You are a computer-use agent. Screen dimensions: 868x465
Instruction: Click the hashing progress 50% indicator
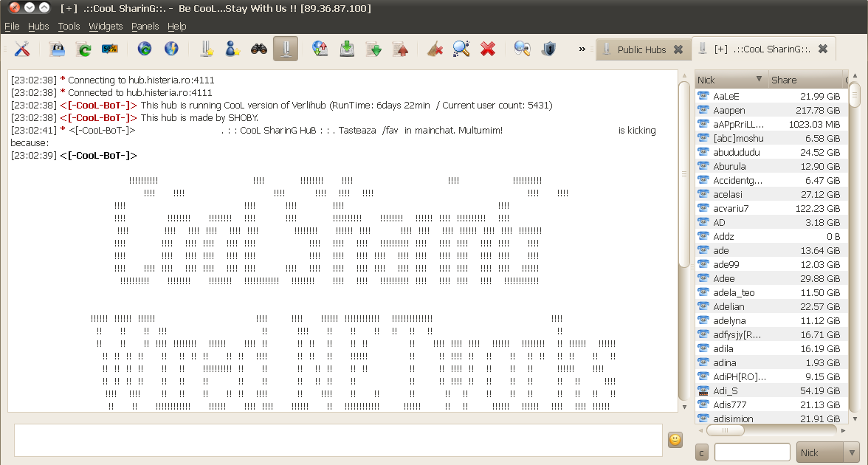(x=111, y=48)
